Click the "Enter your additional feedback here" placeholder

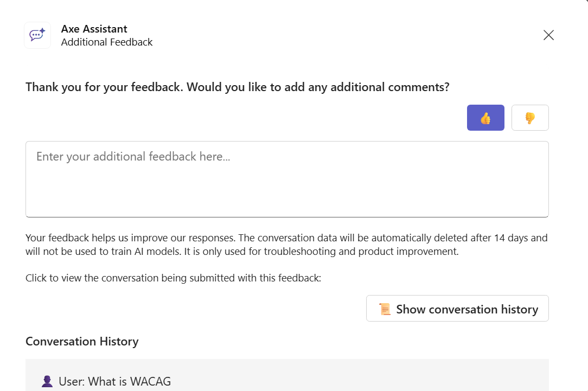tap(133, 157)
